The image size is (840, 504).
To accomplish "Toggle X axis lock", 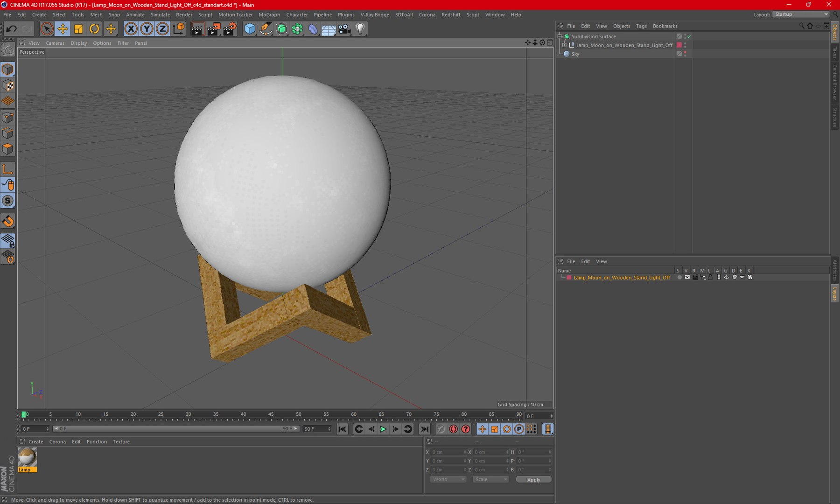I will point(131,29).
